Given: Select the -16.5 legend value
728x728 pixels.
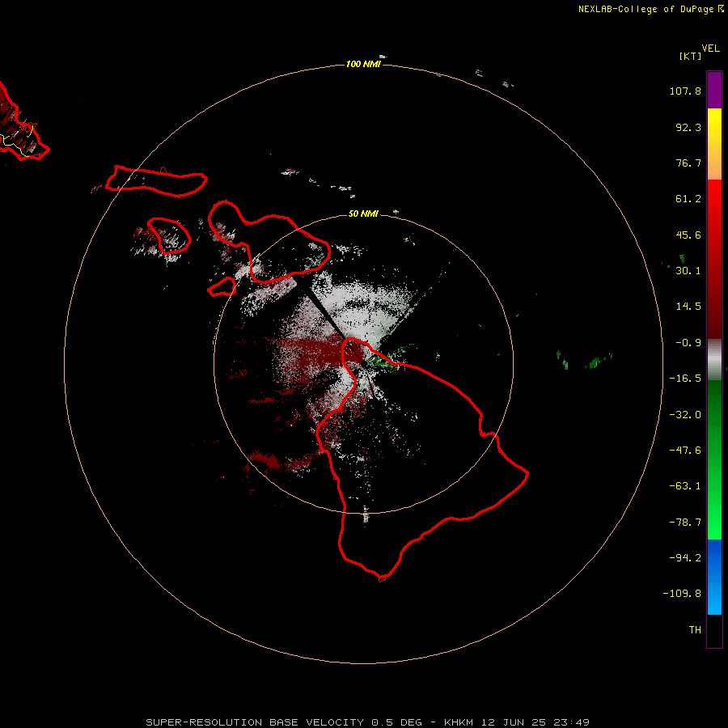Looking at the screenshot, I should click(685, 379).
